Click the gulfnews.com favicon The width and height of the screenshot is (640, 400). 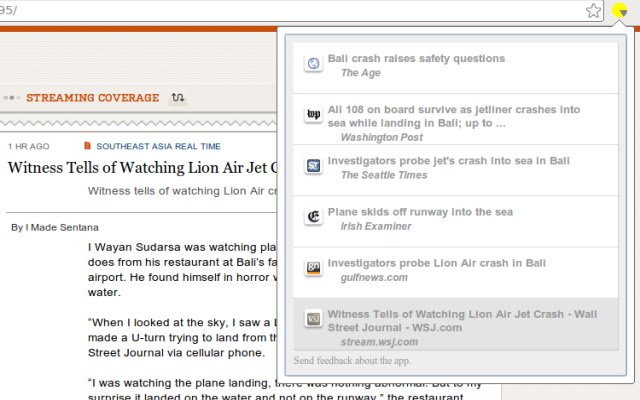coord(313,268)
